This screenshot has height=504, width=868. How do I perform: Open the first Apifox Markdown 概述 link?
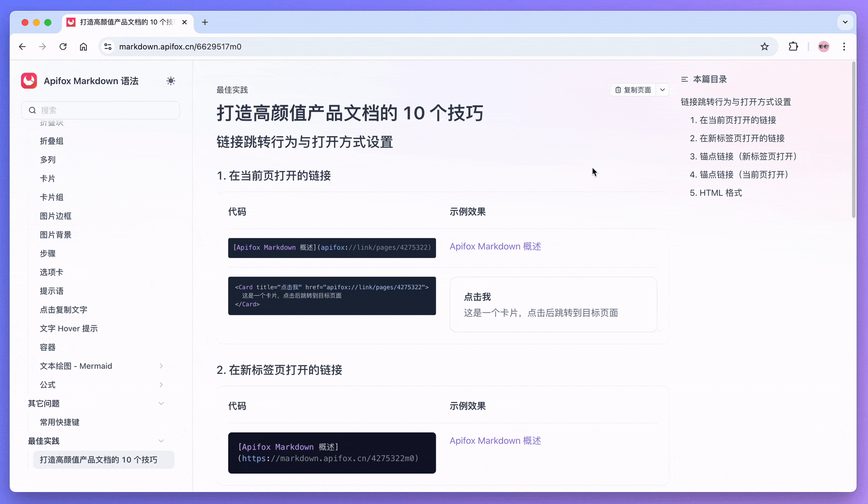(x=495, y=246)
